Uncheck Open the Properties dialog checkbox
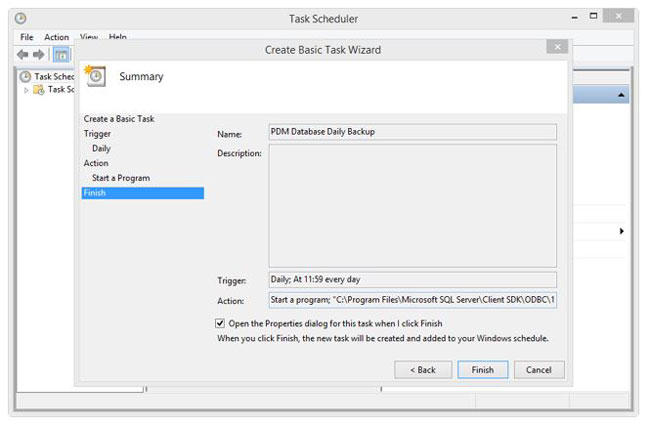 [x=220, y=323]
